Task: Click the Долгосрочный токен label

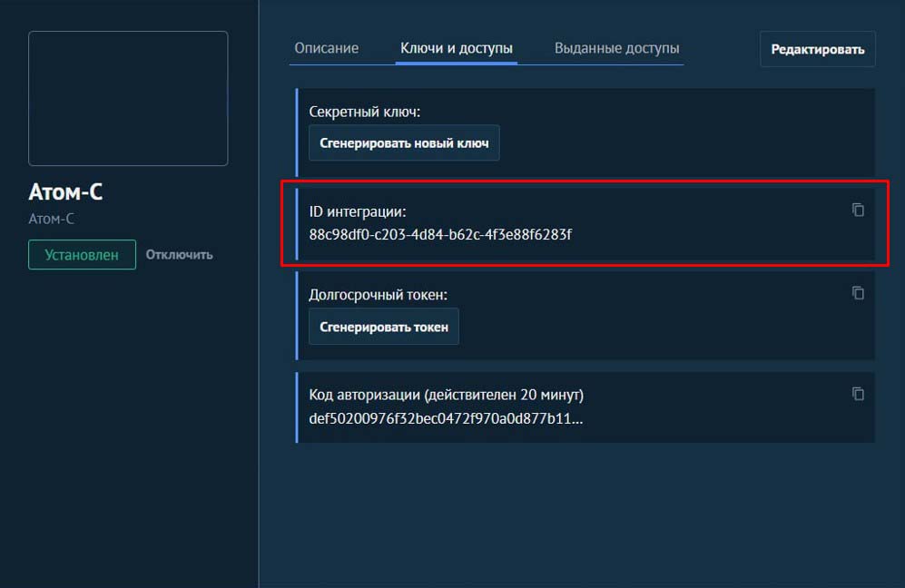Action: 378,295
